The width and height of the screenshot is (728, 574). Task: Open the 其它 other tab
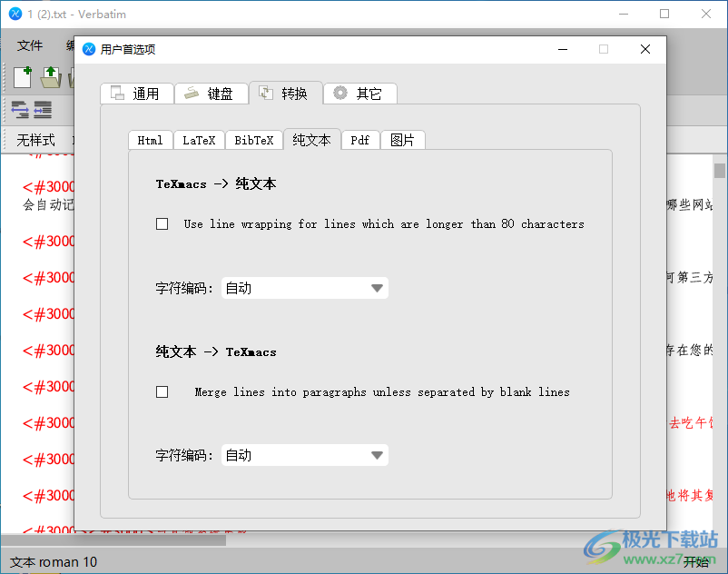point(359,94)
